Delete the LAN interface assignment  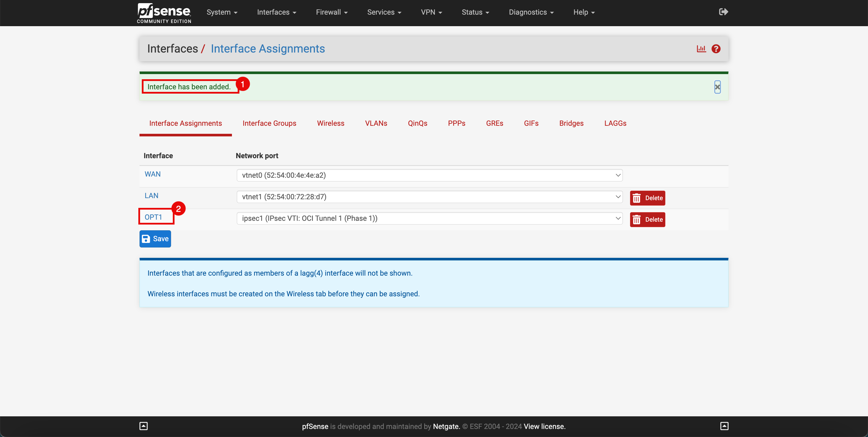coord(647,198)
